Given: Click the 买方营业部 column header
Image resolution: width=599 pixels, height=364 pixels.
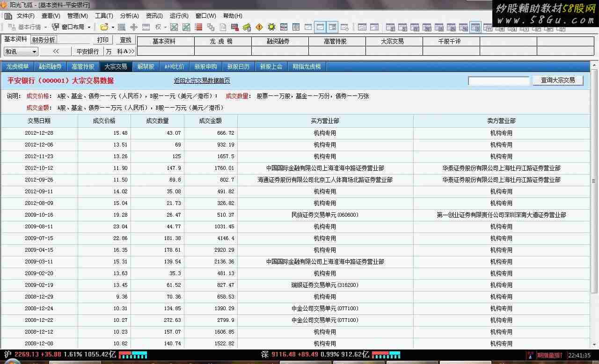Looking at the screenshot, I should [x=325, y=121].
